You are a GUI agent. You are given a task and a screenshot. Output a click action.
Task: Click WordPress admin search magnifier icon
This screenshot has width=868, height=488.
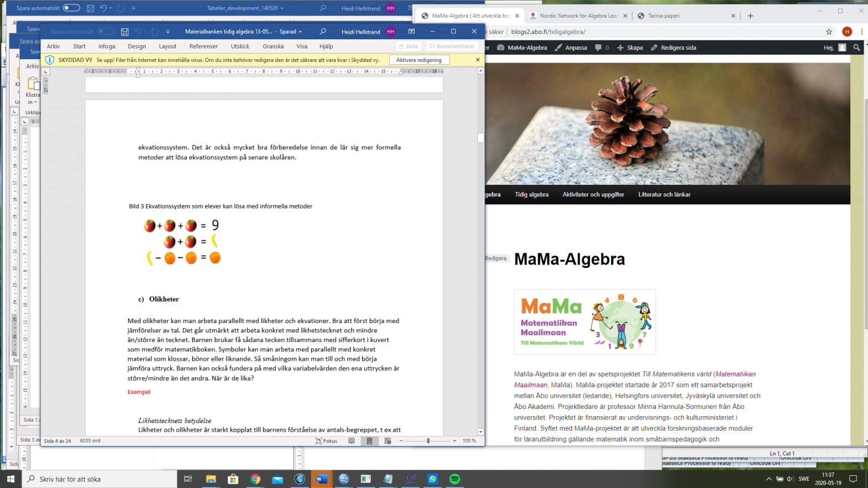point(857,48)
